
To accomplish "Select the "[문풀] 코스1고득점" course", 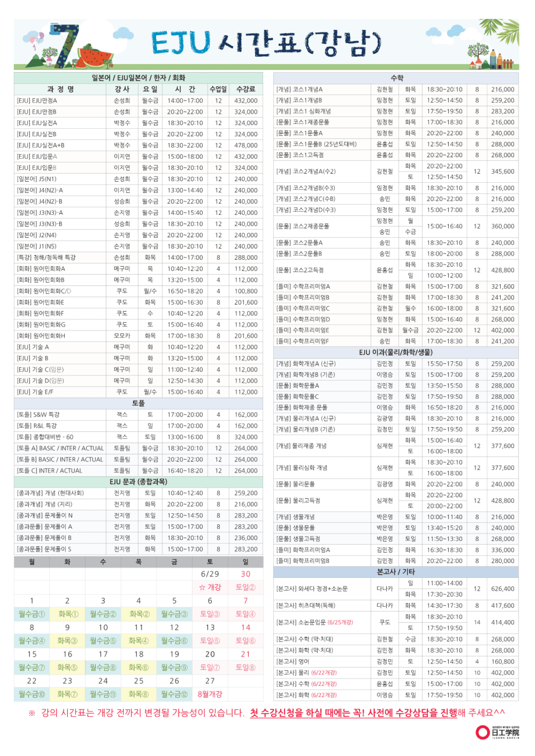I will pyautogui.click(x=300, y=155).
